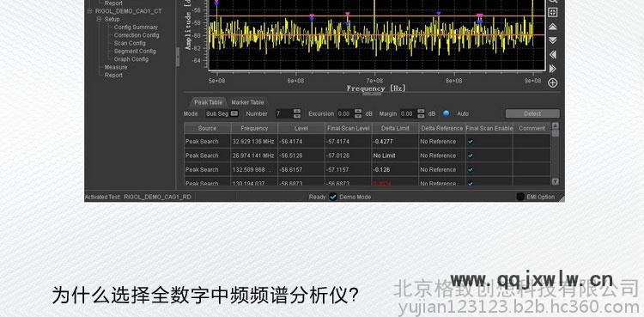Click the fit-to-window zoom icon
644x317 pixels.
click(553, 12)
